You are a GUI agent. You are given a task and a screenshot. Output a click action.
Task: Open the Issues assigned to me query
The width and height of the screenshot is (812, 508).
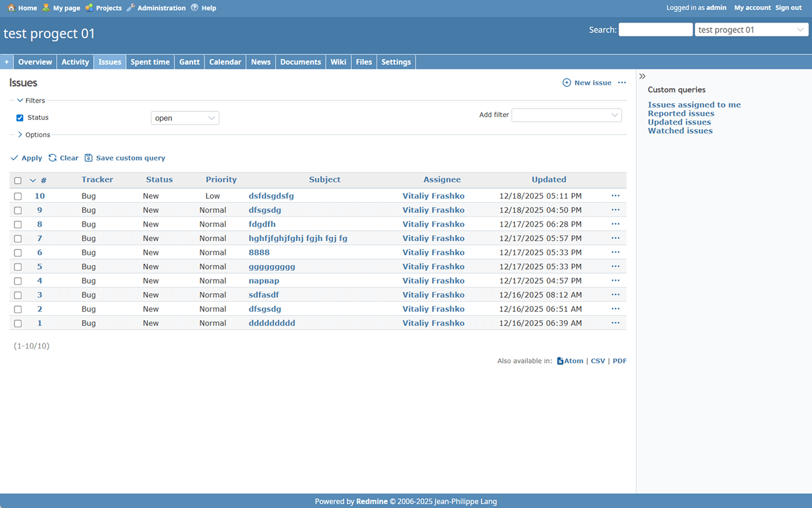694,105
